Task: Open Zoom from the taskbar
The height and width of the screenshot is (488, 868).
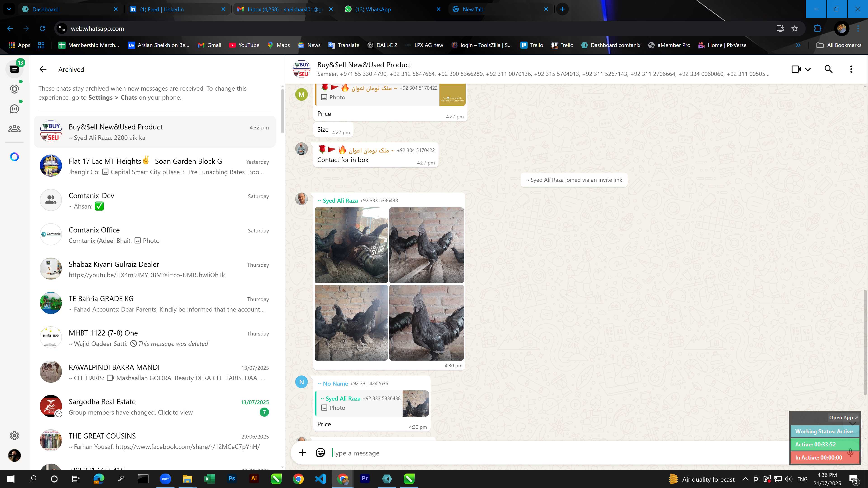Action: coord(165,479)
